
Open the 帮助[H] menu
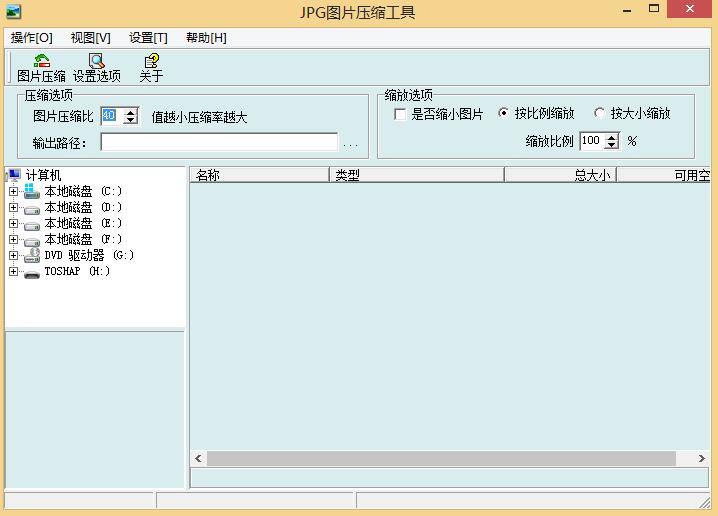[206, 38]
